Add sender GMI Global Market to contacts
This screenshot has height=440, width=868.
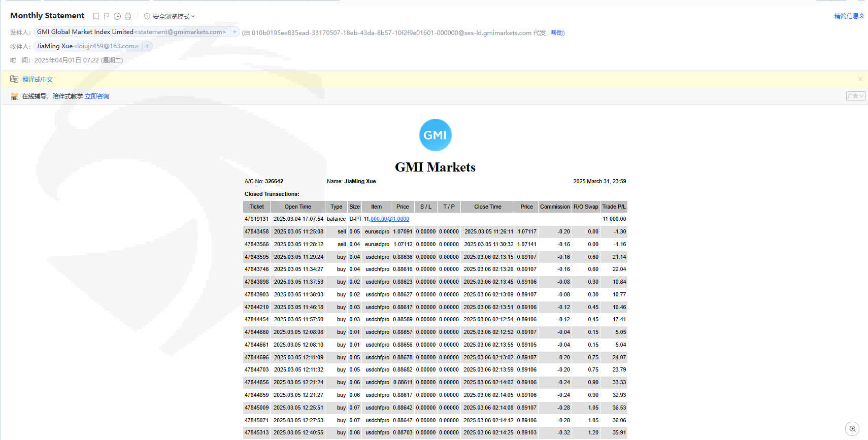pos(235,32)
